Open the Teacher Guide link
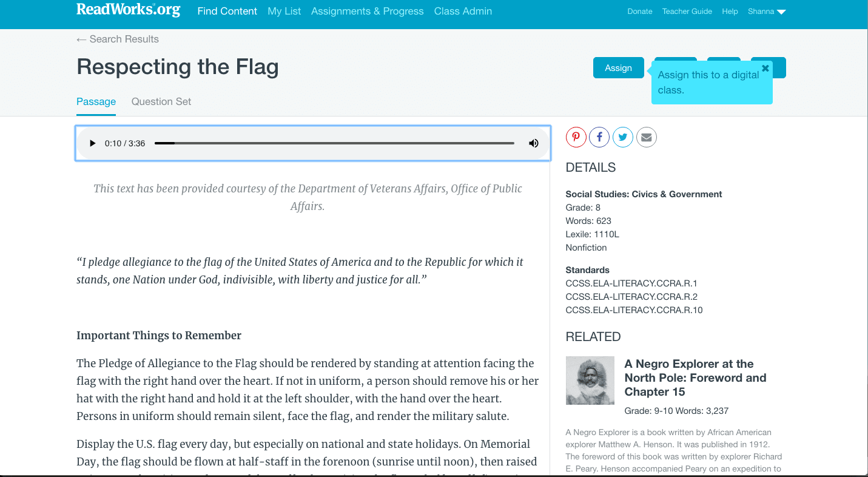The width and height of the screenshot is (868, 477). (x=687, y=12)
